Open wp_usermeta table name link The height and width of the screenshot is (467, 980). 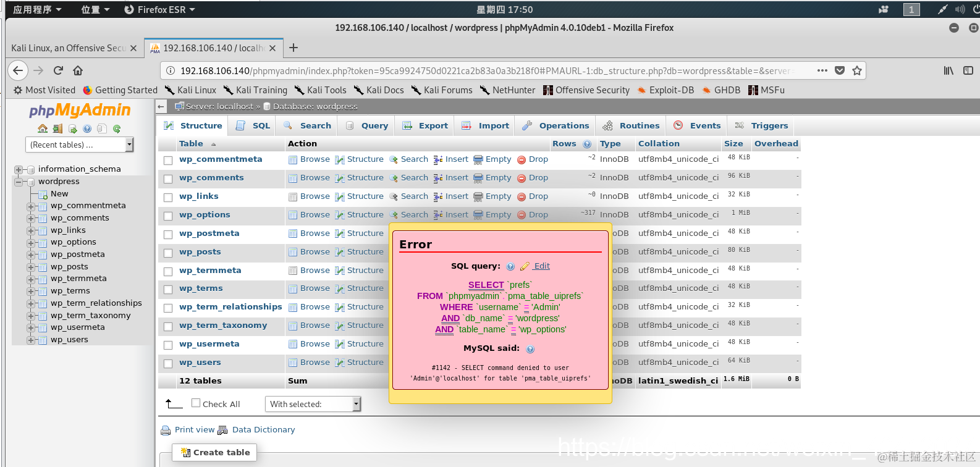click(x=209, y=344)
